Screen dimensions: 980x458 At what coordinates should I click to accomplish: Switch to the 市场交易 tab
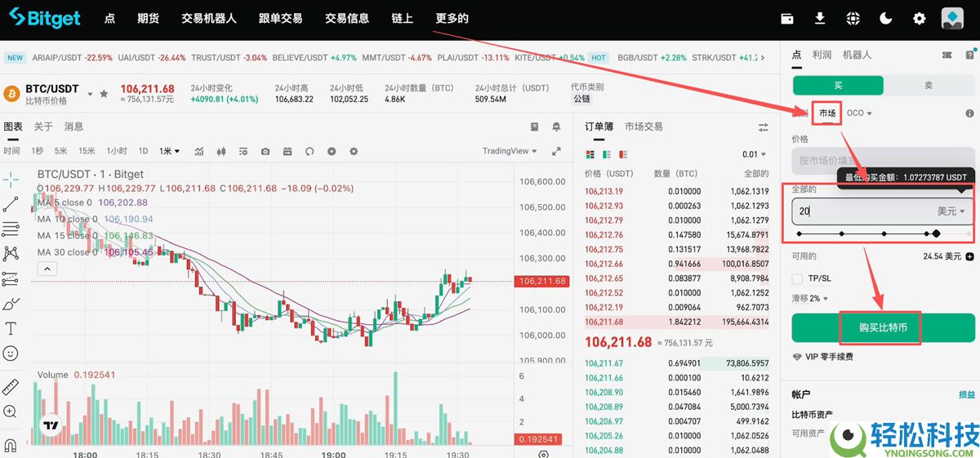644,127
